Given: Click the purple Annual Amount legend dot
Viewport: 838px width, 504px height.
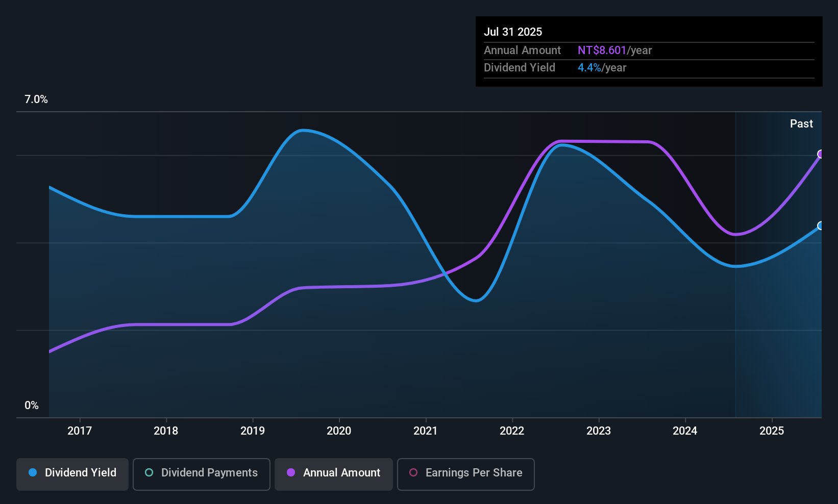Looking at the screenshot, I should (291, 472).
